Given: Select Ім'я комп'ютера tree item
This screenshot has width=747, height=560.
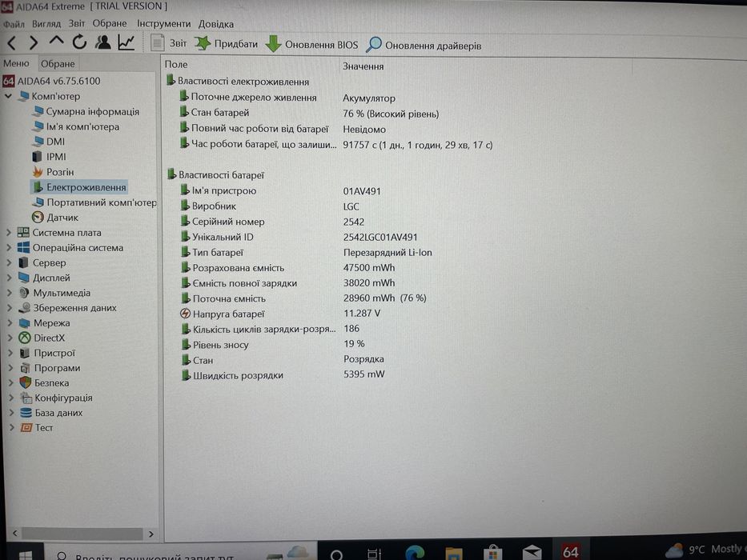Looking at the screenshot, I should [76, 126].
